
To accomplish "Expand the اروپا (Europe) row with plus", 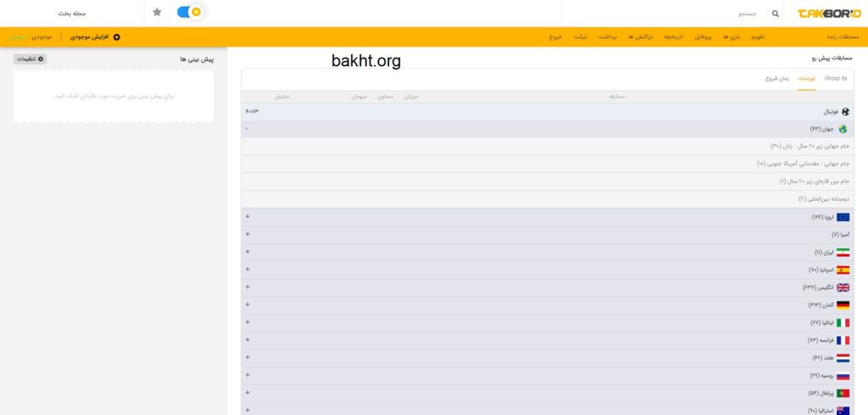I will coord(248,217).
